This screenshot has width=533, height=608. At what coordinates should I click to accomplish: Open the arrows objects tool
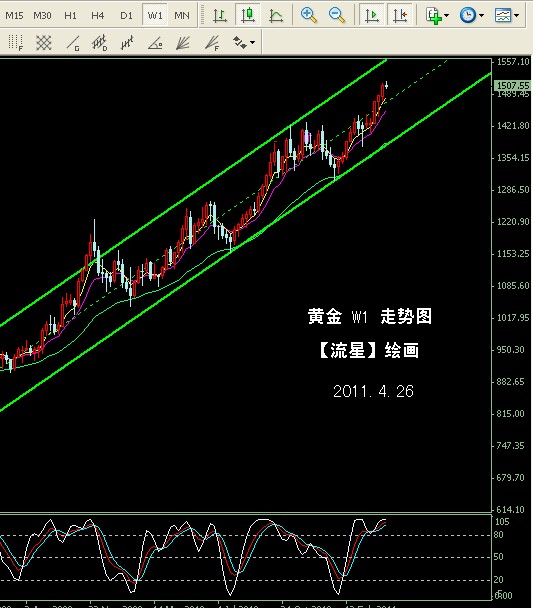(240, 43)
